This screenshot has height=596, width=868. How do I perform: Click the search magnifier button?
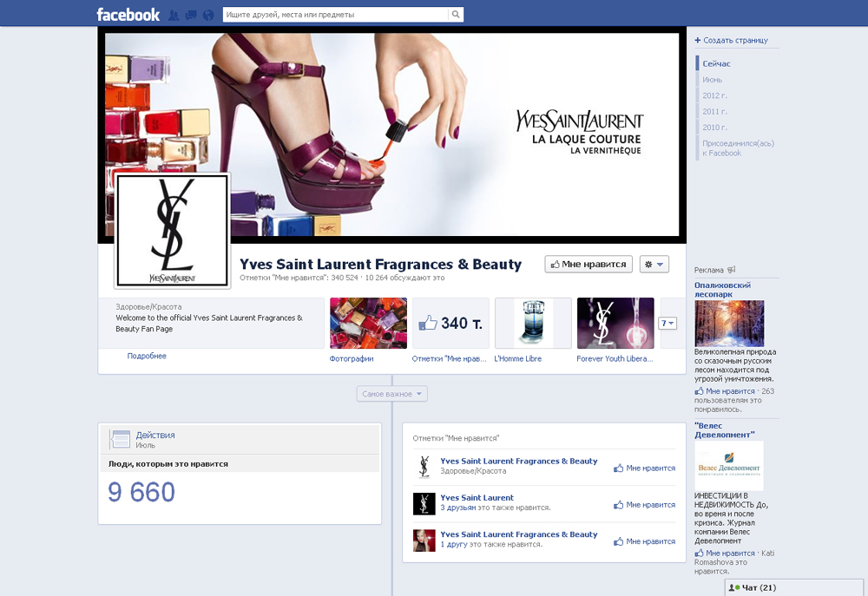click(x=456, y=15)
